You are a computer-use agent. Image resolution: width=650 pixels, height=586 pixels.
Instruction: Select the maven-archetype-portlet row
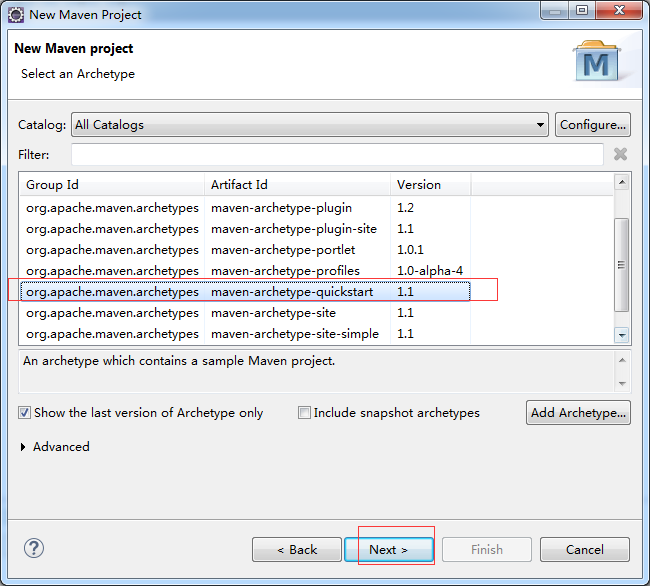pyautogui.click(x=245, y=250)
